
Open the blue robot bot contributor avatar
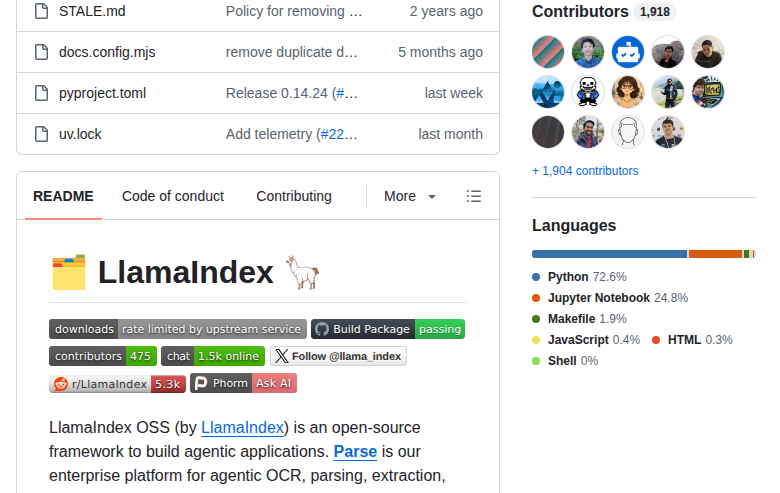point(628,52)
